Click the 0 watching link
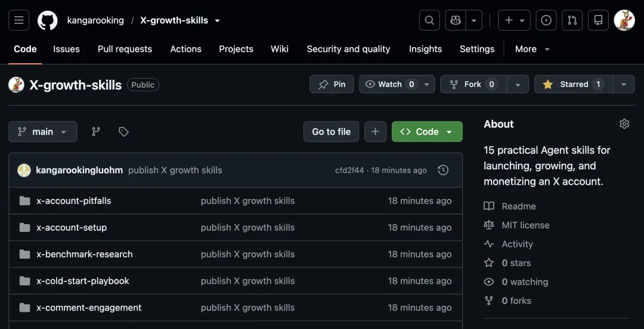The width and height of the screenshot is (644, 329). [525, 282]
